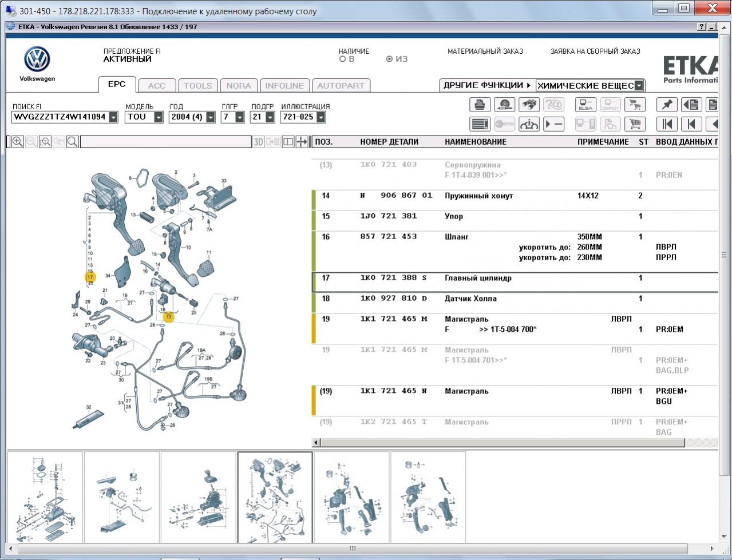Click yellow callout 17 near pedal diagram

pyautogui.click(x=90, y=277)
